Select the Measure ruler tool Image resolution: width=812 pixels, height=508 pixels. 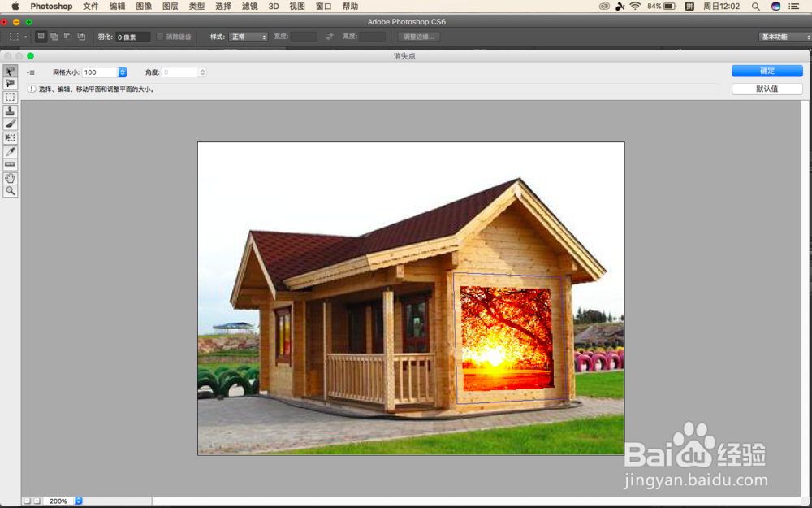click(10, 164)
